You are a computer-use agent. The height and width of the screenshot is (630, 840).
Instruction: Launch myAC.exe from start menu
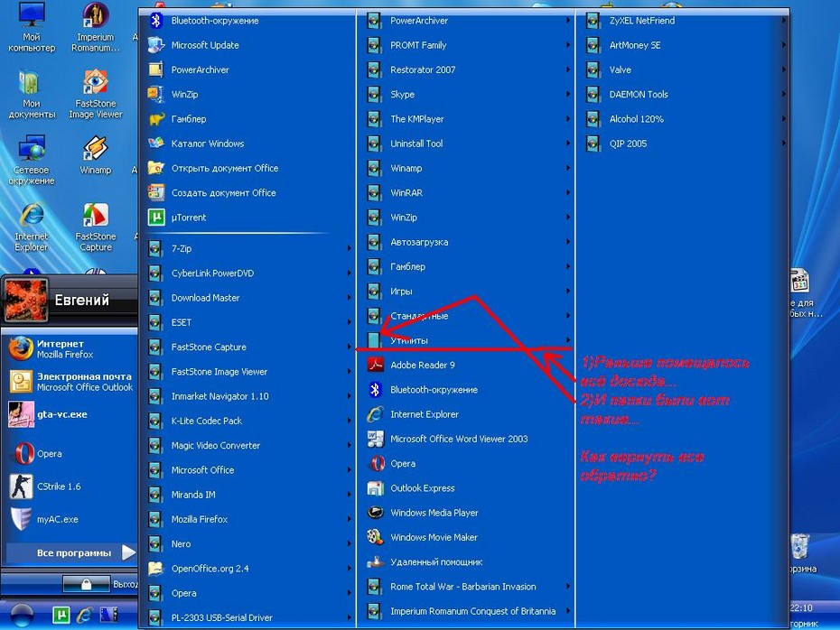70,519
